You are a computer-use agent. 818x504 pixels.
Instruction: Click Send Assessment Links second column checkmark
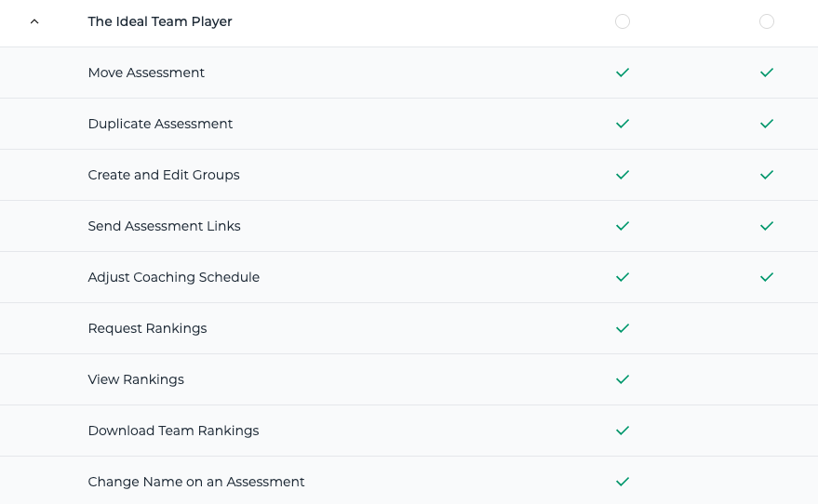pyautogui.click(x=767, y=226)
